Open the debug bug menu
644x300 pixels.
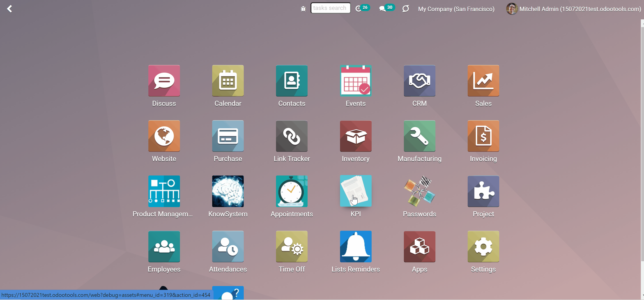(x=303, y=9)
